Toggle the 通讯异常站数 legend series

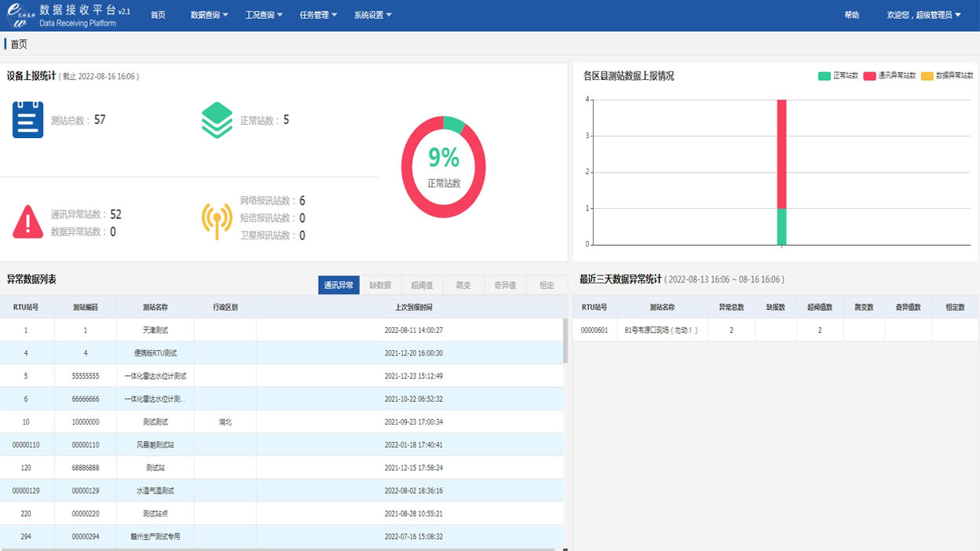(x=889, y=76)
